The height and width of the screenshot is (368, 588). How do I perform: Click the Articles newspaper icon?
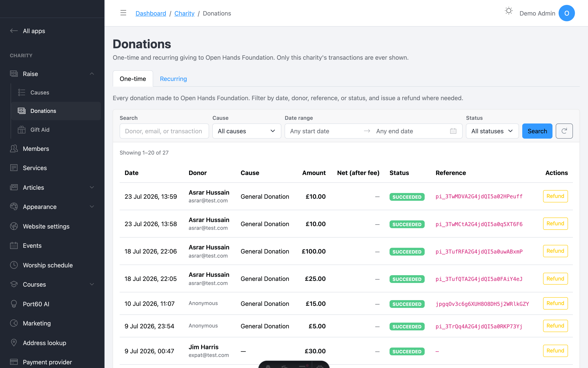[14, 187]
